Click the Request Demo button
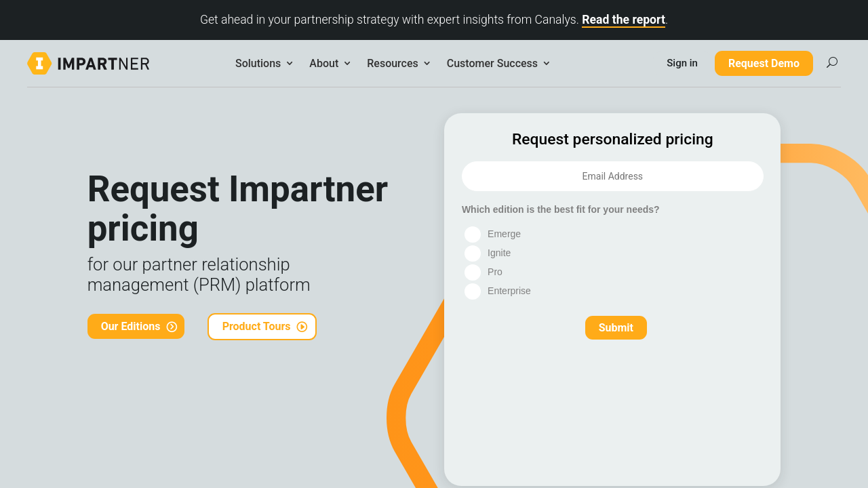The image size is (868, 488). click(x=764, y=64)
